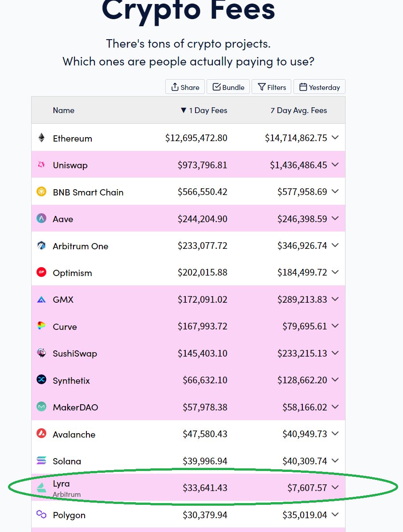
Task: Click the Solana logo icon
Action: click(x=41, y=460)
